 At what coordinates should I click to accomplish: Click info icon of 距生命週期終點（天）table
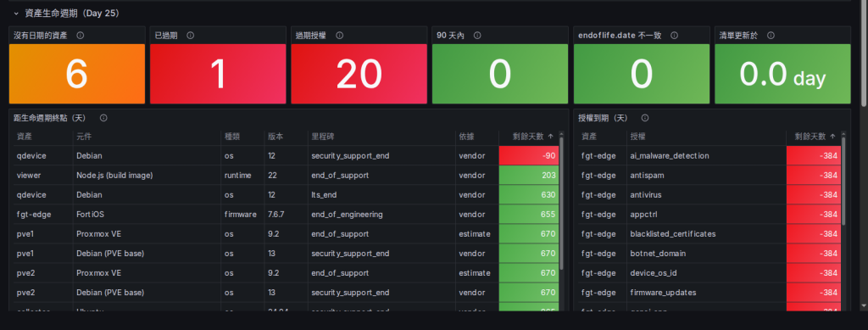click(x=103, y=118)
